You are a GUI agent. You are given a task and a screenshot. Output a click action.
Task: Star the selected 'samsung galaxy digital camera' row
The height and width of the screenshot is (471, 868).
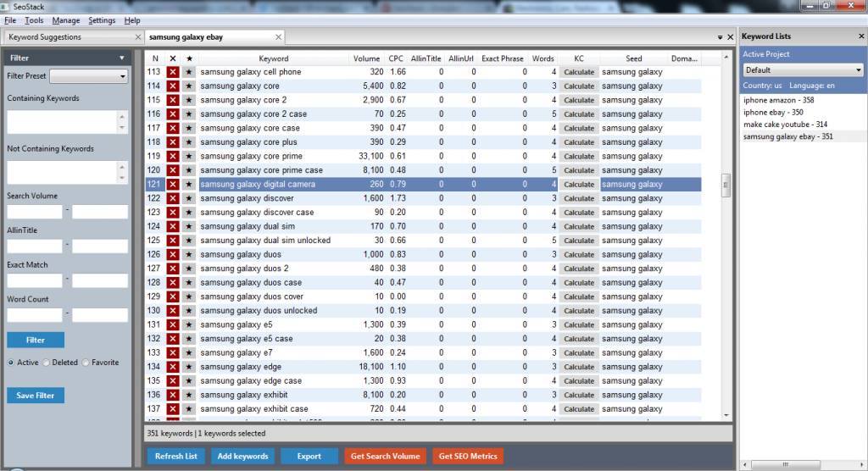pos(189,185)
